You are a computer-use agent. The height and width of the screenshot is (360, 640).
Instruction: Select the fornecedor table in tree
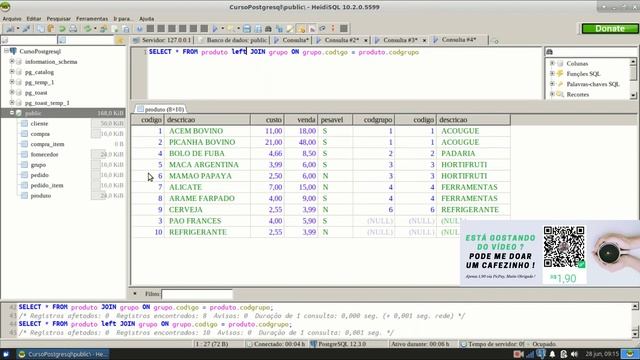44,154
